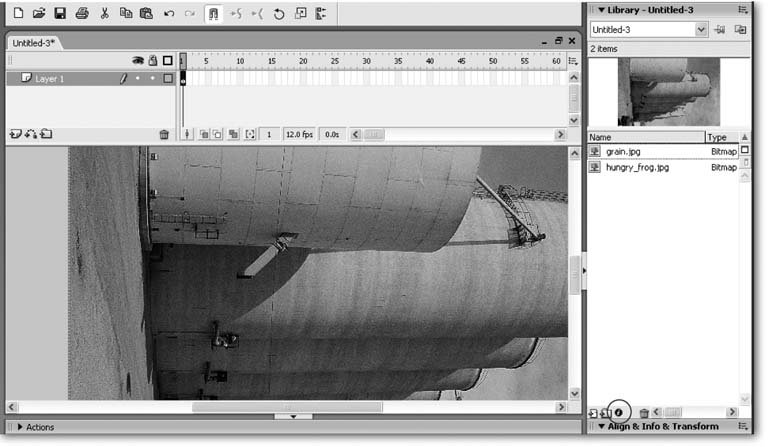
Task: Collapse the Library - Untitled-3 panel
Action: pyautogui.click(x=601, y=9)
